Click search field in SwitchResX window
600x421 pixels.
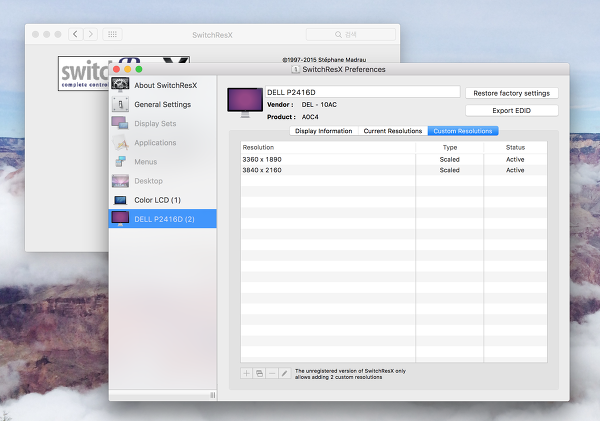coord(351,34)
